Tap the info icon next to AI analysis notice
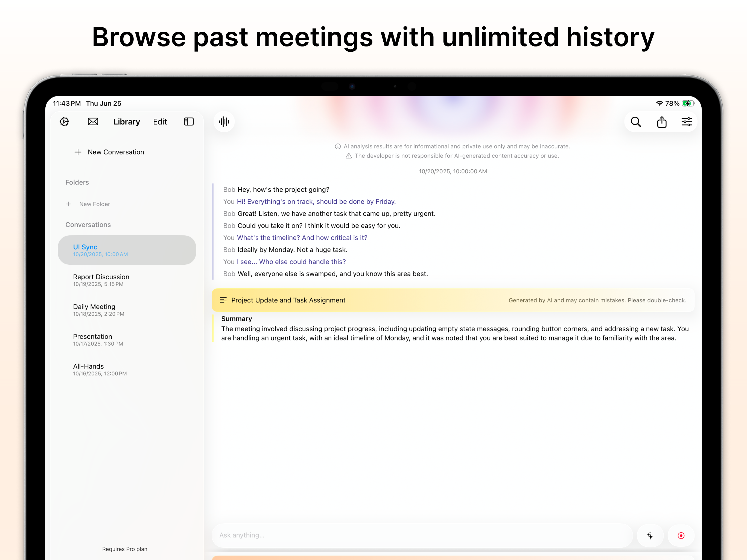 [x=338, y=146]
